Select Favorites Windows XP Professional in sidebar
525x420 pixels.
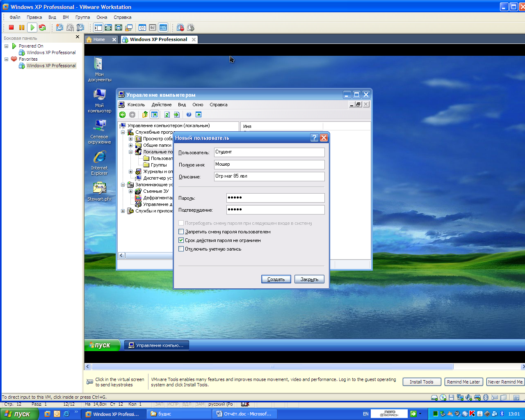[51, 66]
